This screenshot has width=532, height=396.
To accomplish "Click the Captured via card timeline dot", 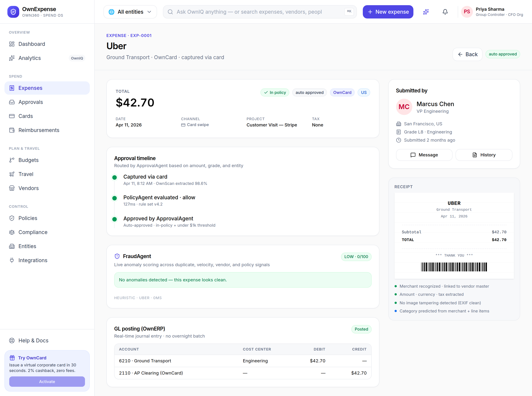I will (115, 178).
